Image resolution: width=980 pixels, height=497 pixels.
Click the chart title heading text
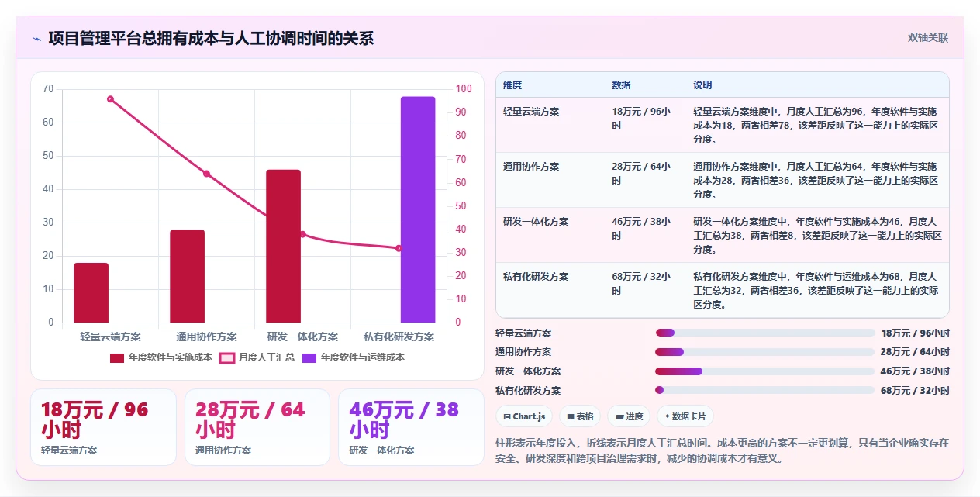coord(211,38)
